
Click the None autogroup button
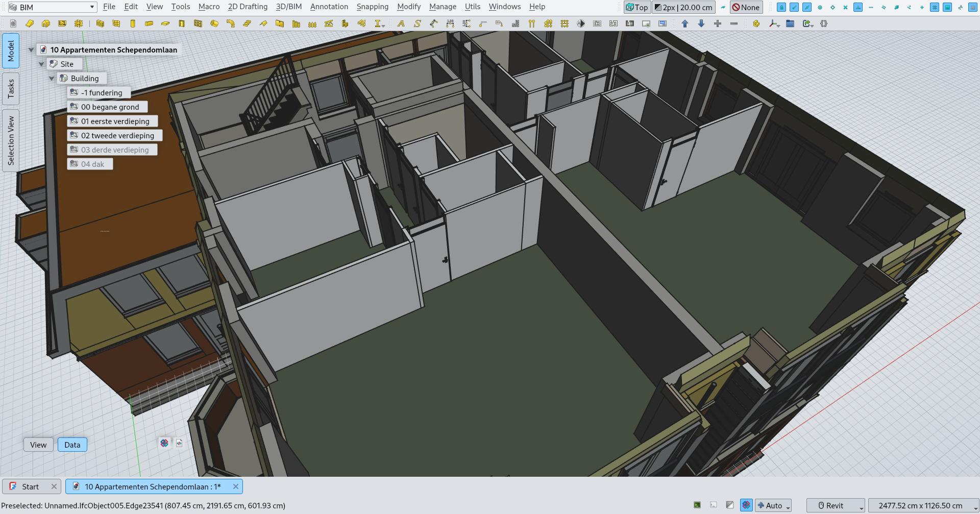point(746,7)
